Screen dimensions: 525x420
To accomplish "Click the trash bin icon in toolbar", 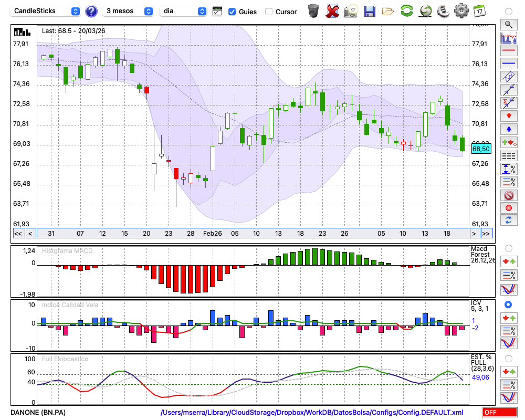I will click(x=313, y=10).
